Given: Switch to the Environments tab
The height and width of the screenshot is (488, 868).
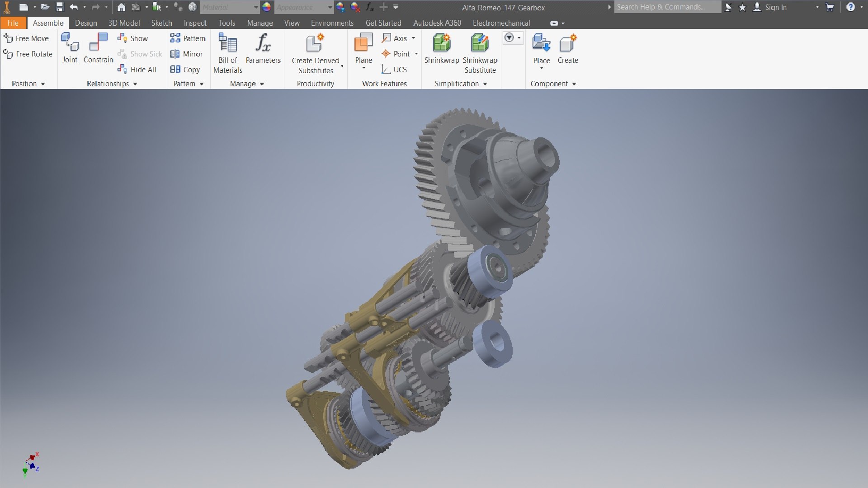Looking at the screenshot, I should click(x=332, y=23).
